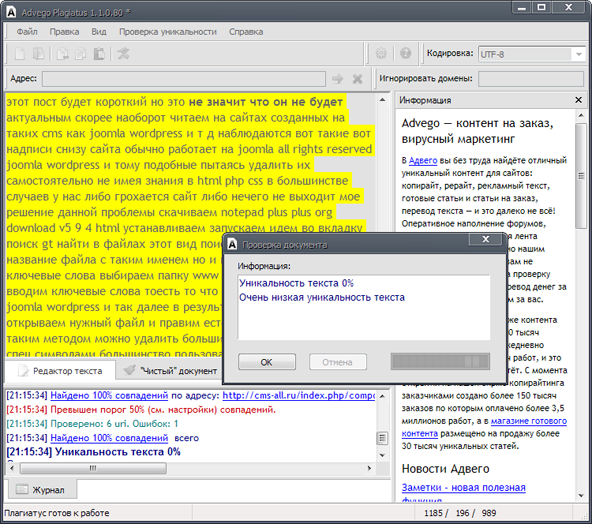Screen dimensions: 592x524
Task: Open the first Найдено 100% совпадений link
Action: coord(109,395)
